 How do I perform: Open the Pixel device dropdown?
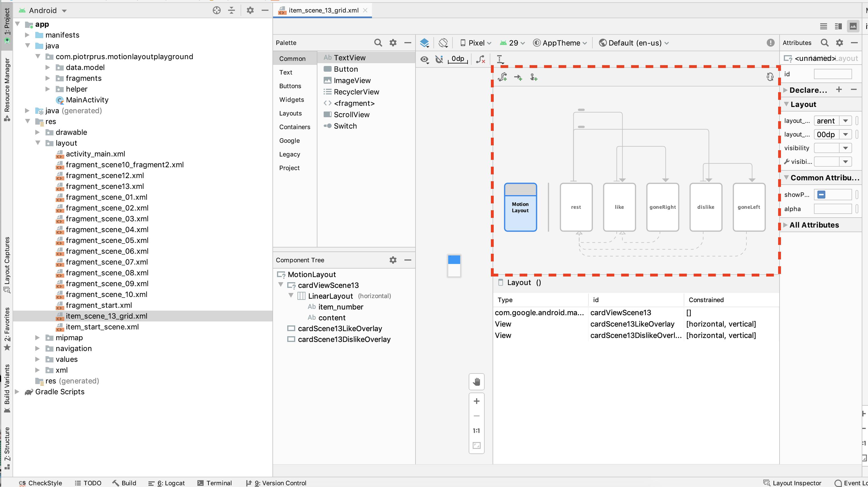coord(476,43)
